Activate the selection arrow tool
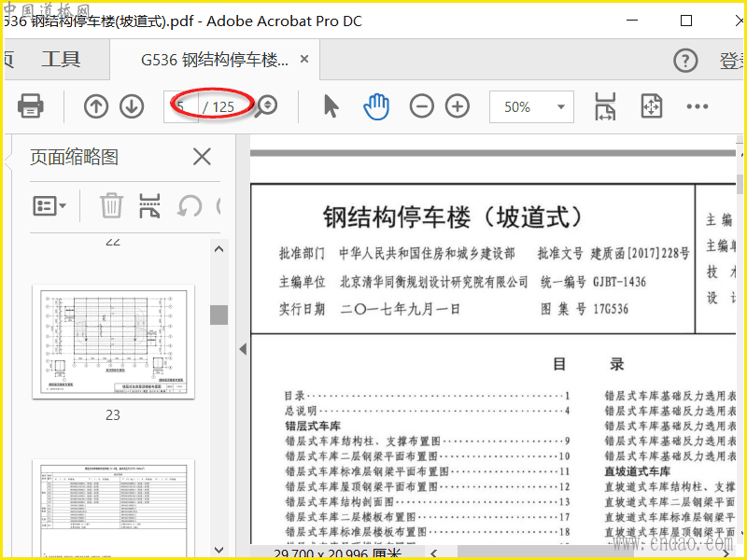This screenshot has width=747, height=560. coord(331,106)
